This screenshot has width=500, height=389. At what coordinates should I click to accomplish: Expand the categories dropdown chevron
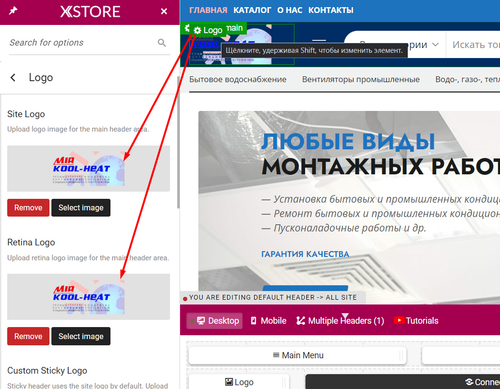point(435,44)
